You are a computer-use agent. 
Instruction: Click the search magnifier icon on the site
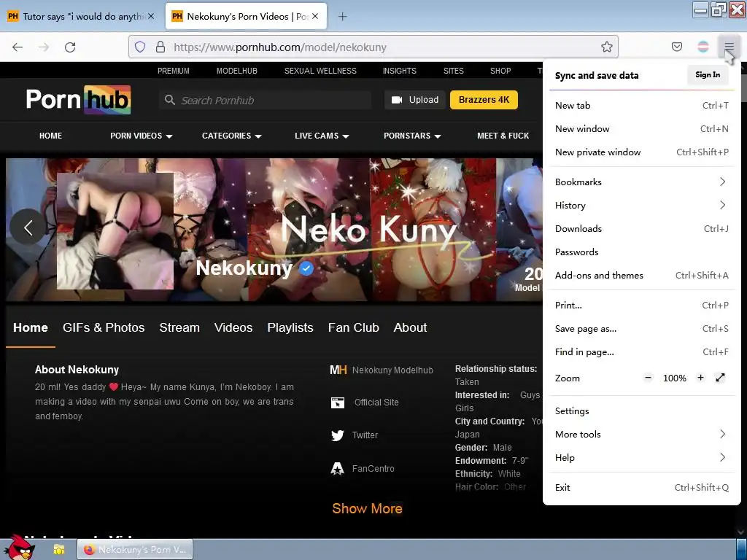click(x=169, y=100)
